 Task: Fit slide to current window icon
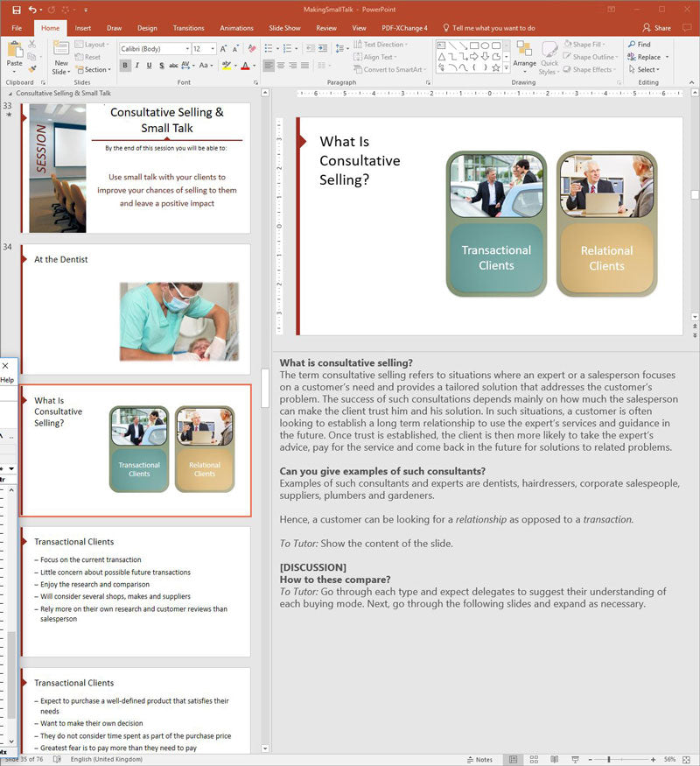click(x=686, y=759)
